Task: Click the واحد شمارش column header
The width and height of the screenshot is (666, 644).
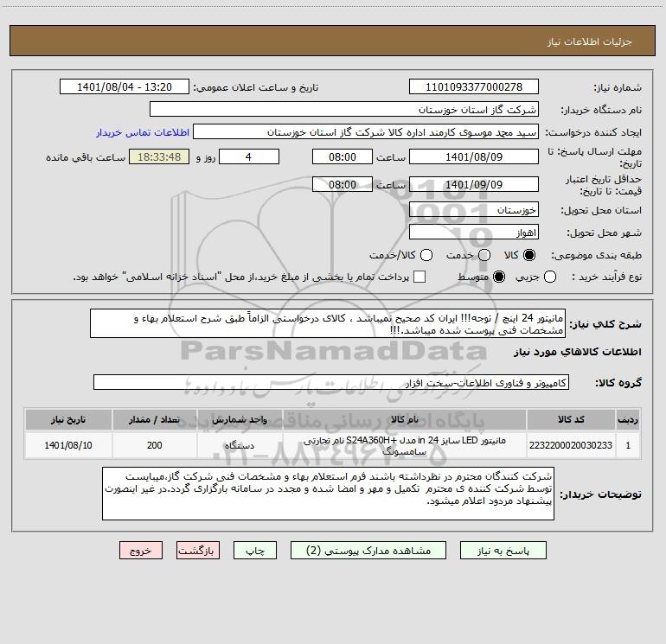Action: coord(240,419)
